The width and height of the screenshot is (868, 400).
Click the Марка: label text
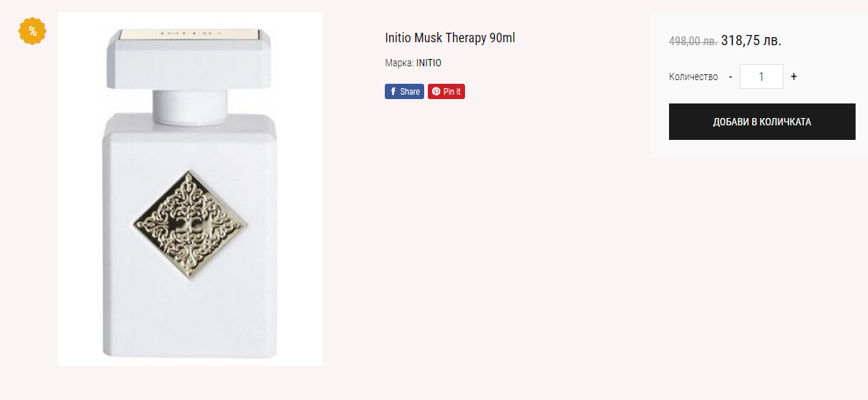[x=399, y=63]
